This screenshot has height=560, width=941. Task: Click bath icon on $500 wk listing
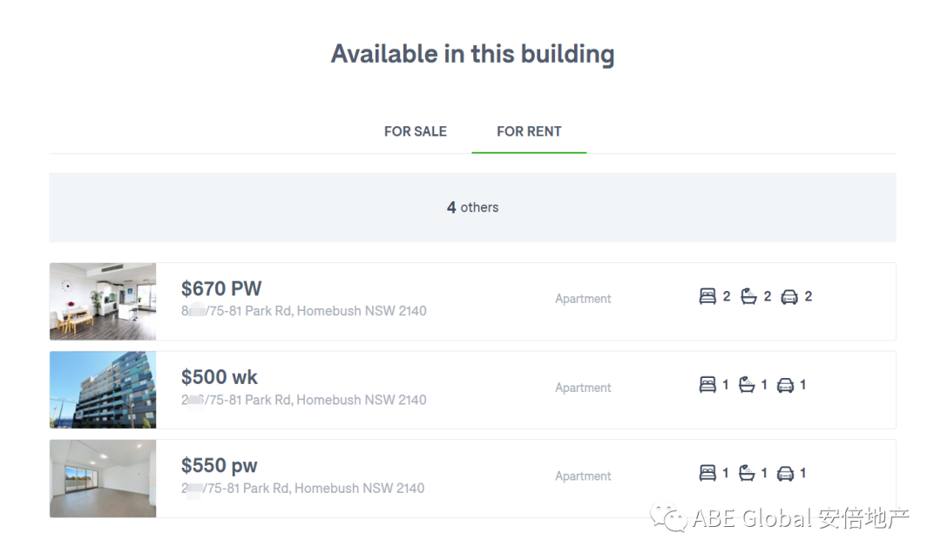[x=747, y=385]
